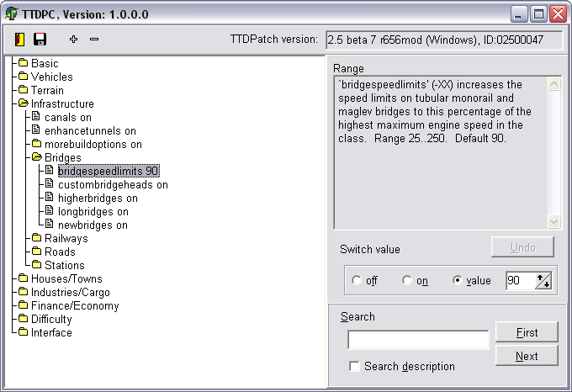The width and height of the screenshot is (572, 392).
Task: Click the Basic folder icon
Action: pyautogui.click(x=23, y=63)
